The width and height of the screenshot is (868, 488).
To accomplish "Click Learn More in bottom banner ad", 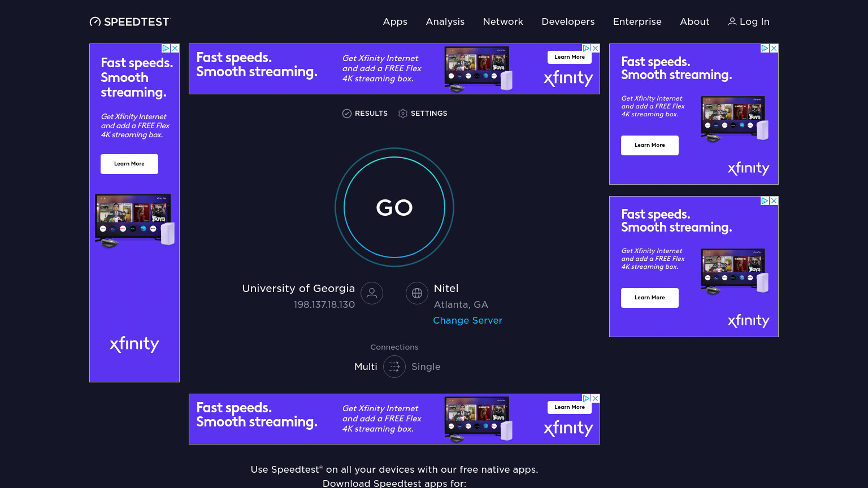I will click(570, 407).
